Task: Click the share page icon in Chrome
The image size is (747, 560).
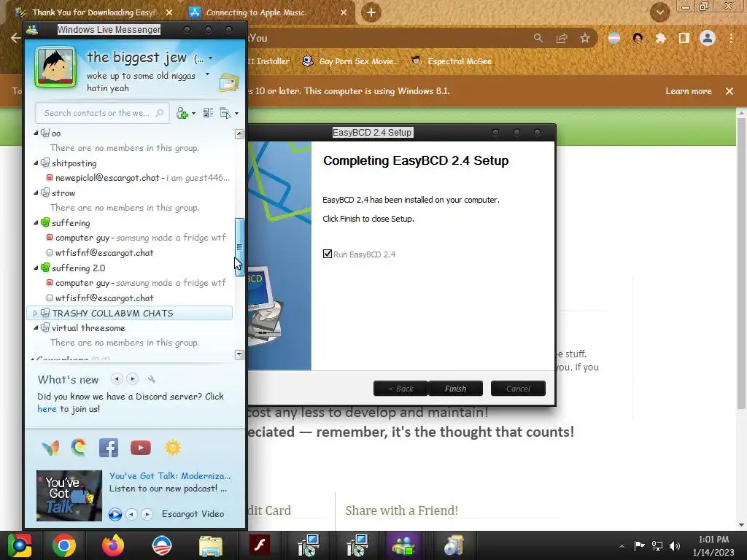Action: click(562, 38)
